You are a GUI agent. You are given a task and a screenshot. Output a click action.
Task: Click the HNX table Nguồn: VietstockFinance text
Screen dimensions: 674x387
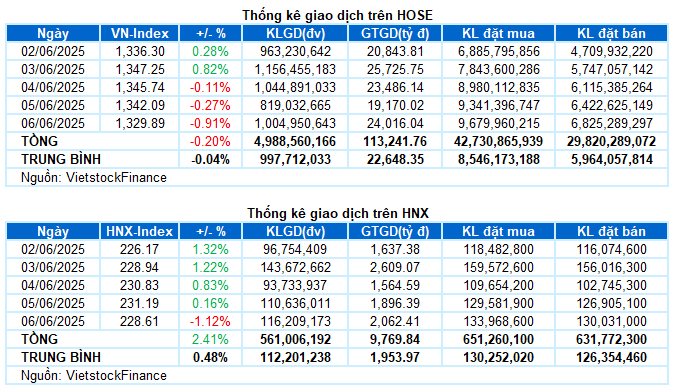(94, 375)
